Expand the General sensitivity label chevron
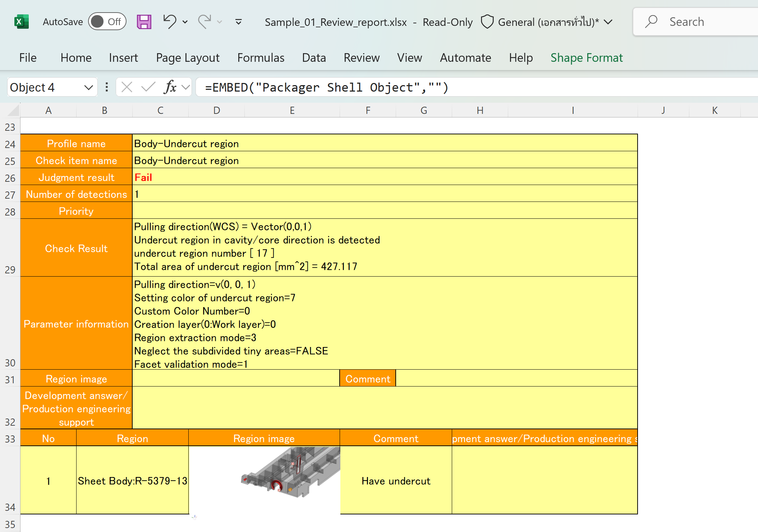 click(x=608, y=22)
